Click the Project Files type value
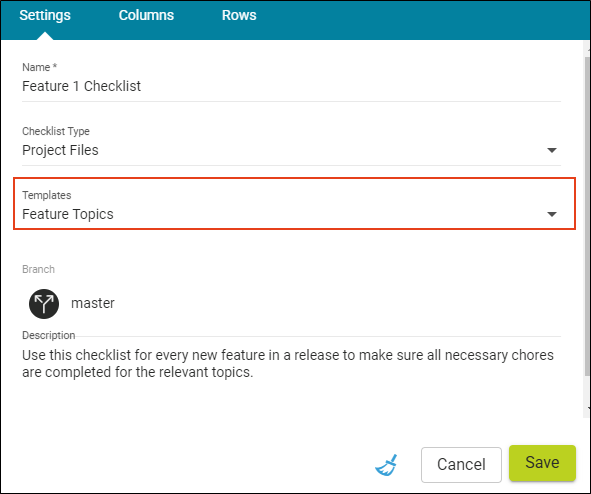 click(60, 150)
